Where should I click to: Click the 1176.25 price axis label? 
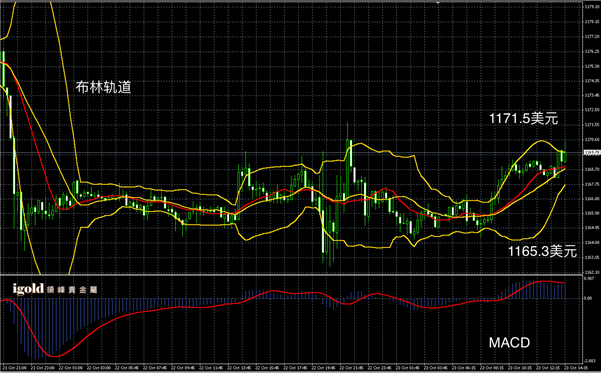592,51
